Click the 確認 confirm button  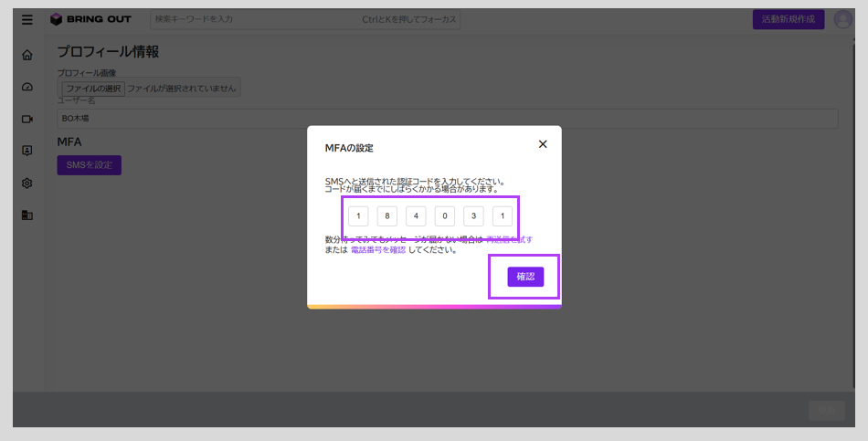525,277
